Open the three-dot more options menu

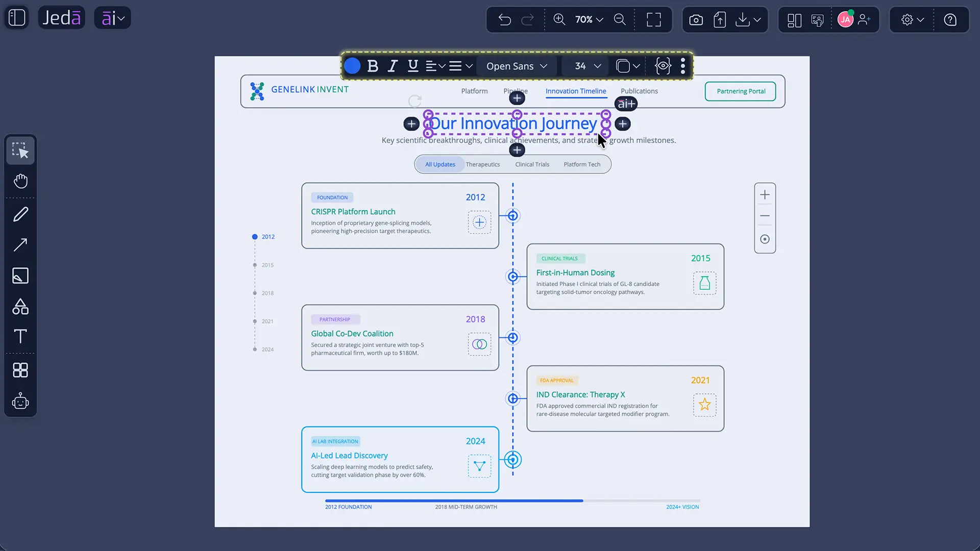coord(683,66)
